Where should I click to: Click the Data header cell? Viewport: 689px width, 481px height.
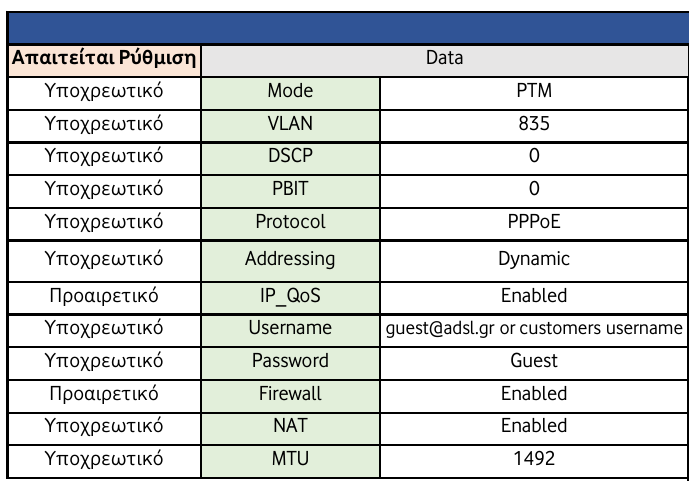tap(443, 60)
